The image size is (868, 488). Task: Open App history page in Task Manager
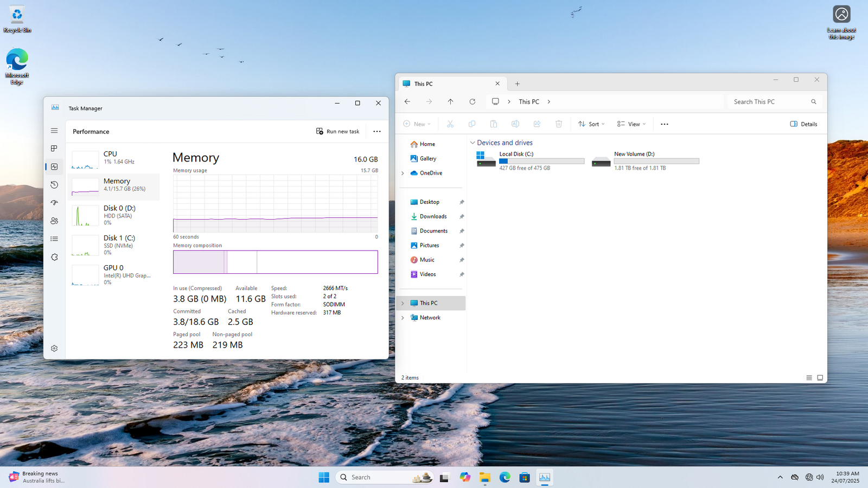click(54, 185)
